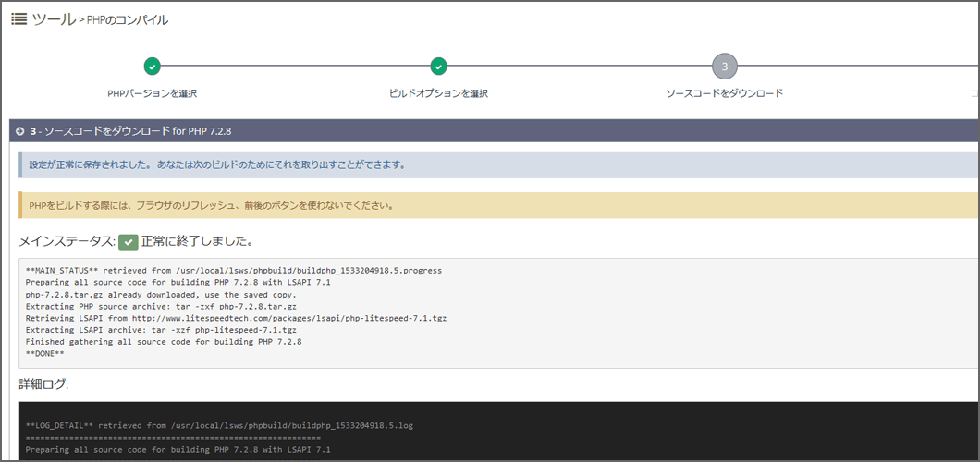Click the **MAIN_STATUS** retrieved line
The height and width of the screenshot is (462, 980).
tap(234, 271)
